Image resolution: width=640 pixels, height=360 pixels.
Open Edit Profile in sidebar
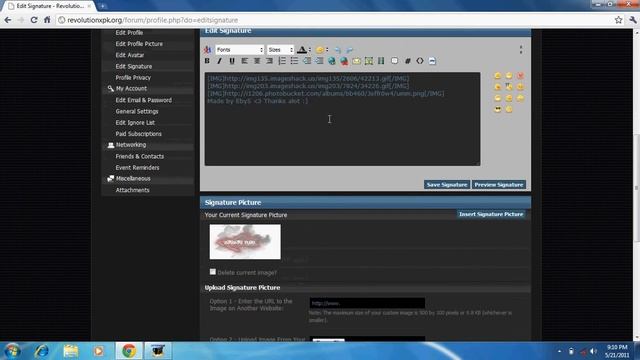pos(129,33)
